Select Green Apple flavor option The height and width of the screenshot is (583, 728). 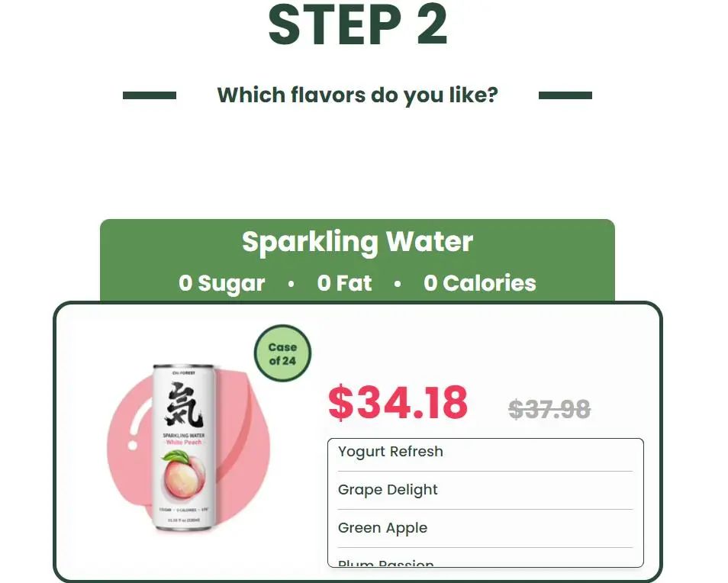[485, 528]
